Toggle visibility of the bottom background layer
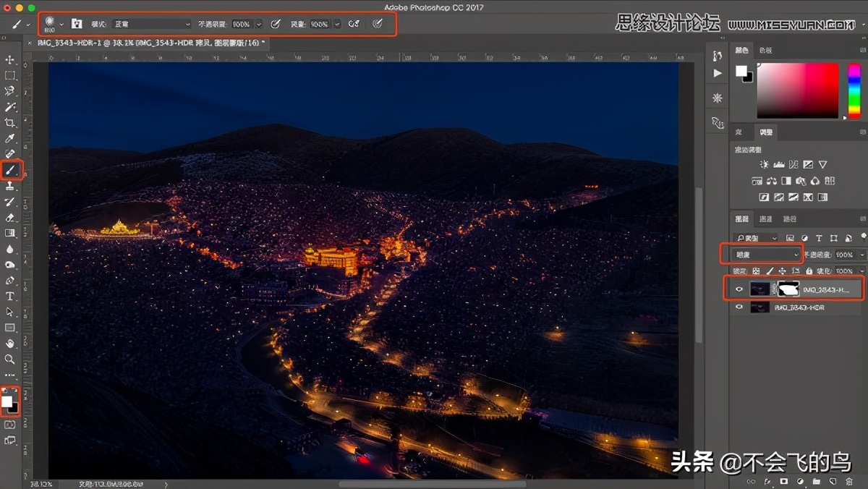Image resolution: width=868 pixels, height=489 pixels. 739,306
